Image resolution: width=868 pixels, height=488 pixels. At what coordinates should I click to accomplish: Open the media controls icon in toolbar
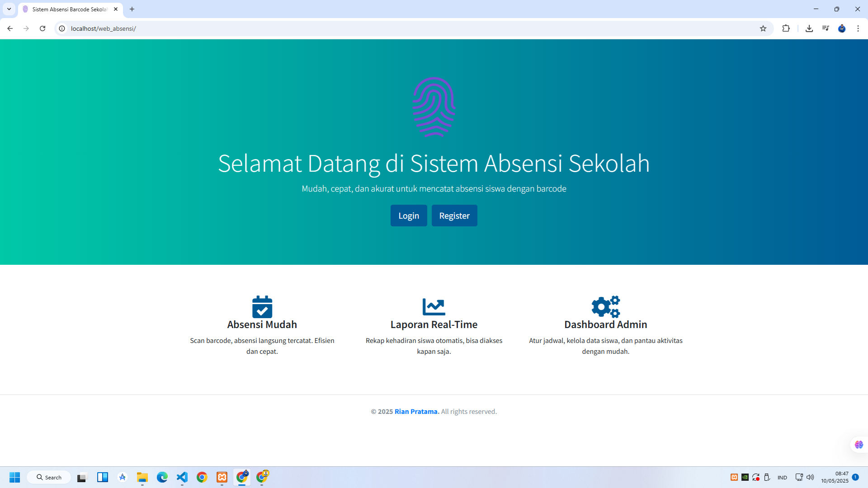[826, 28]
